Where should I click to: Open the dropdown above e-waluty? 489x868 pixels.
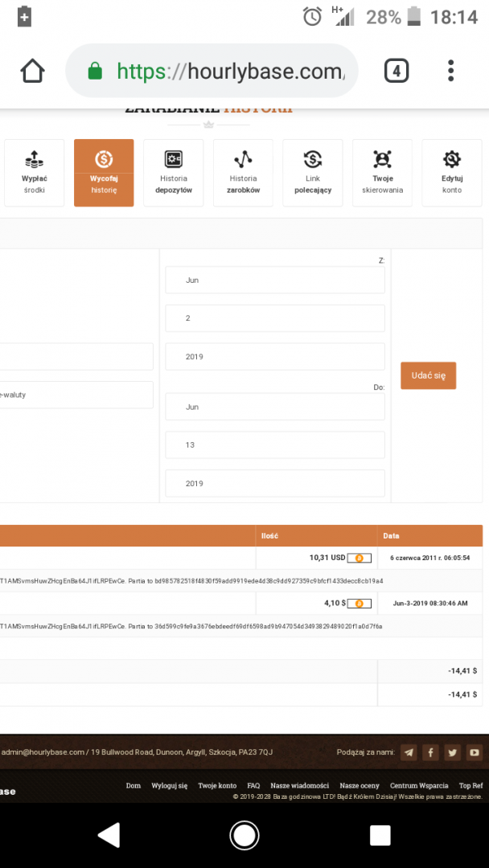tap(76, 357)
